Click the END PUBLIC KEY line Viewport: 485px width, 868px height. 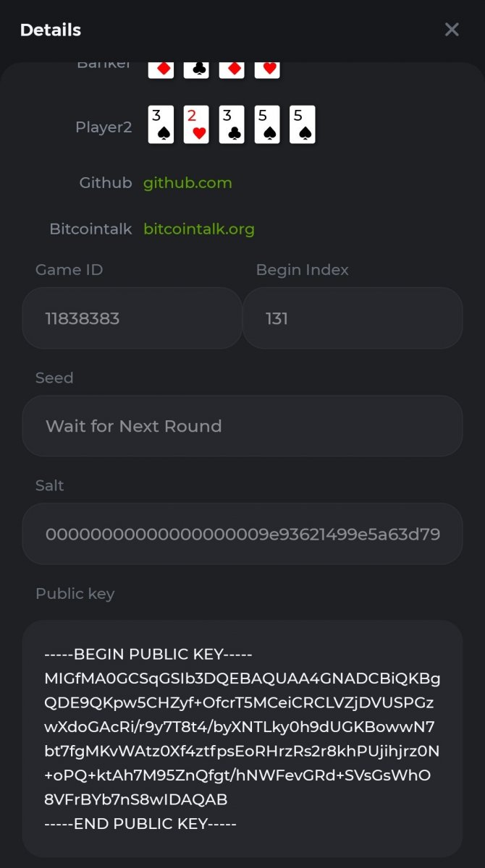click(140, 823)
